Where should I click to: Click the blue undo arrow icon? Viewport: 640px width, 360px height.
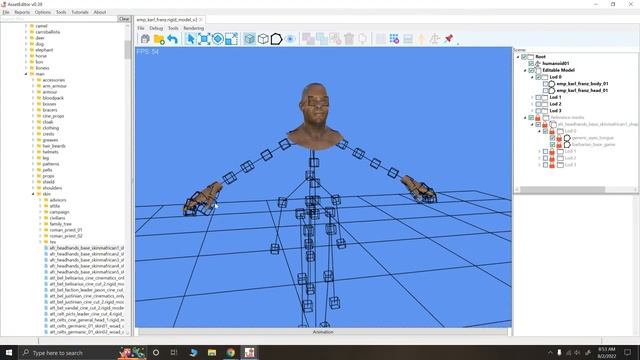172,39
